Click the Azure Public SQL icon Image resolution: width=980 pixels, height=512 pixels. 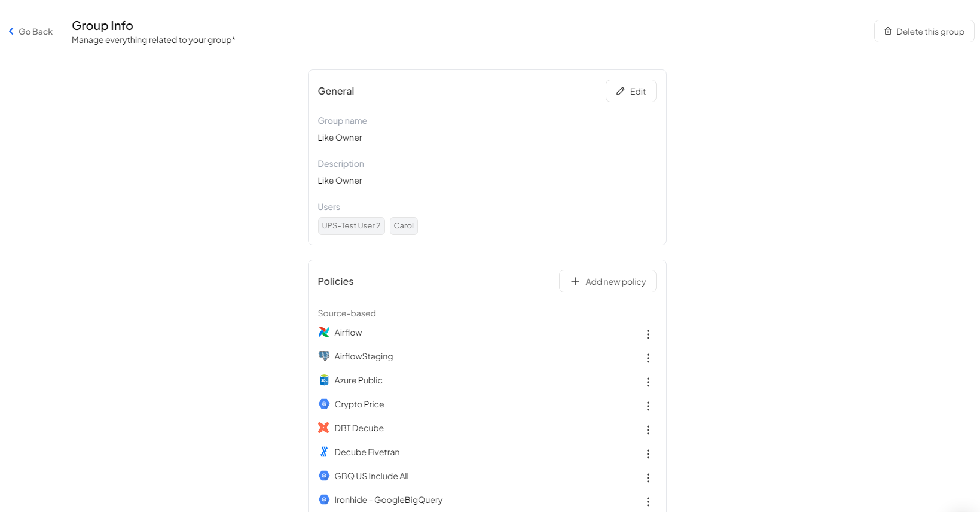click(x=323, y=380)
